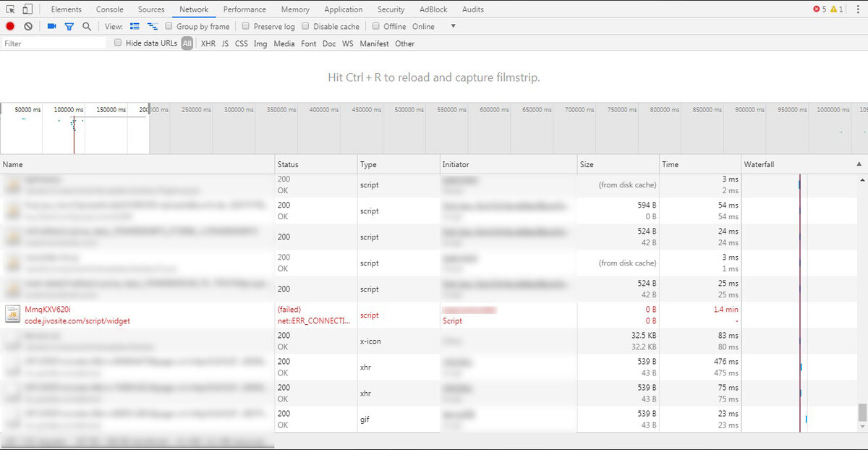Click the 32.5 KB size value
Viewport: 868px width, 450px height.
click(644, 335)
